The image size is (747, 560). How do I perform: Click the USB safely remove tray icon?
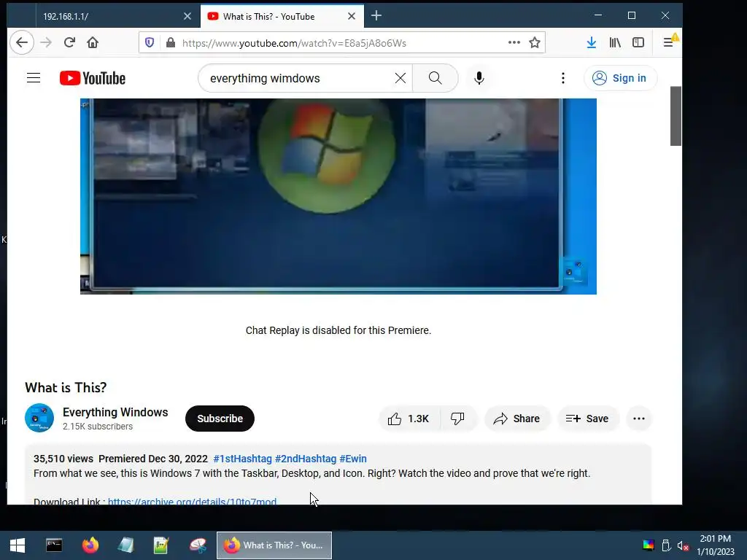click(667, 545)
